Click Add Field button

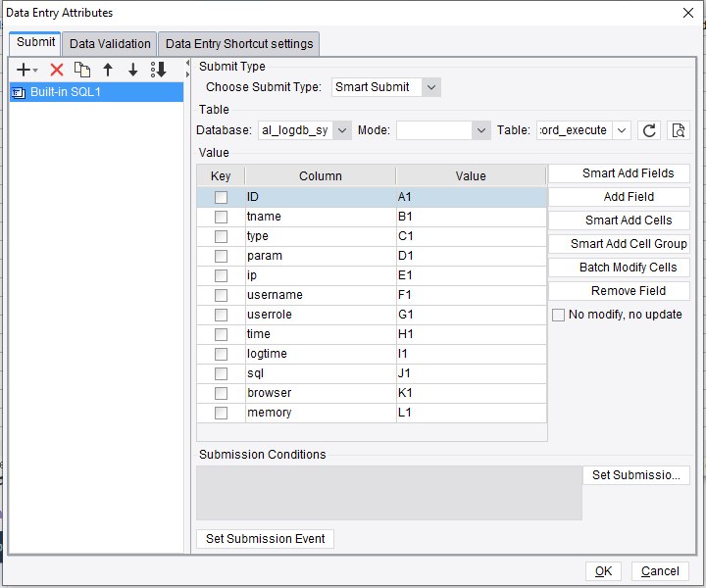click(619, 197)
